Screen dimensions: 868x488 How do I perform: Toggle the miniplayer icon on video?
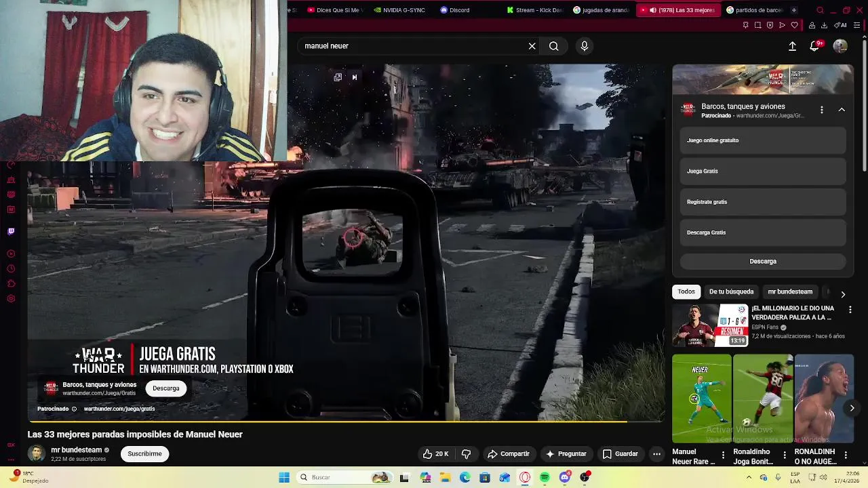338,77
